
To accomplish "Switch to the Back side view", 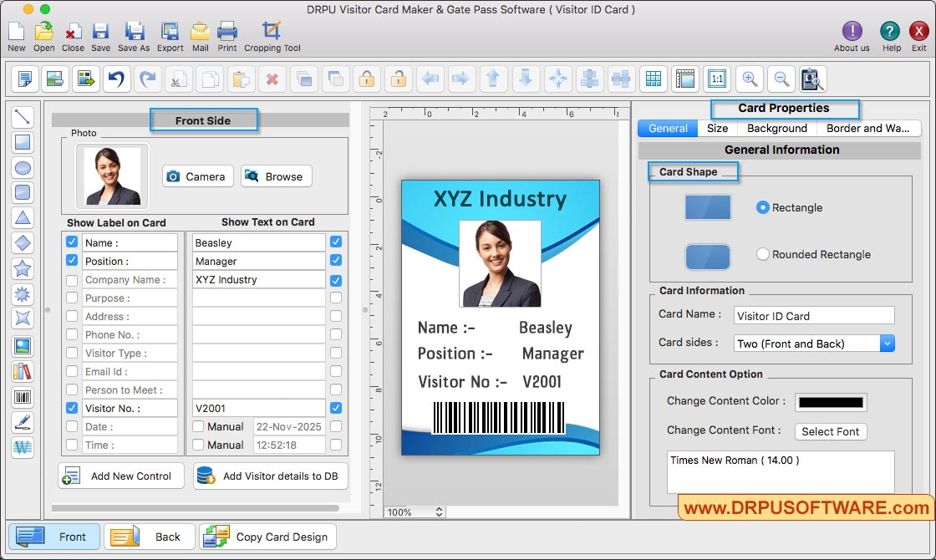I will [149, 537].
